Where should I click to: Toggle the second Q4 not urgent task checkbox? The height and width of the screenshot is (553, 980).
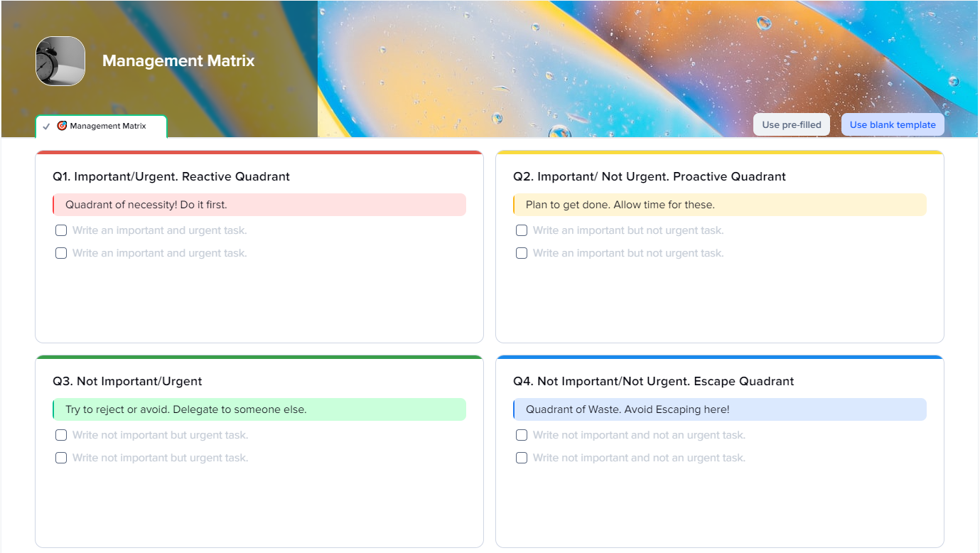[522, 458]
